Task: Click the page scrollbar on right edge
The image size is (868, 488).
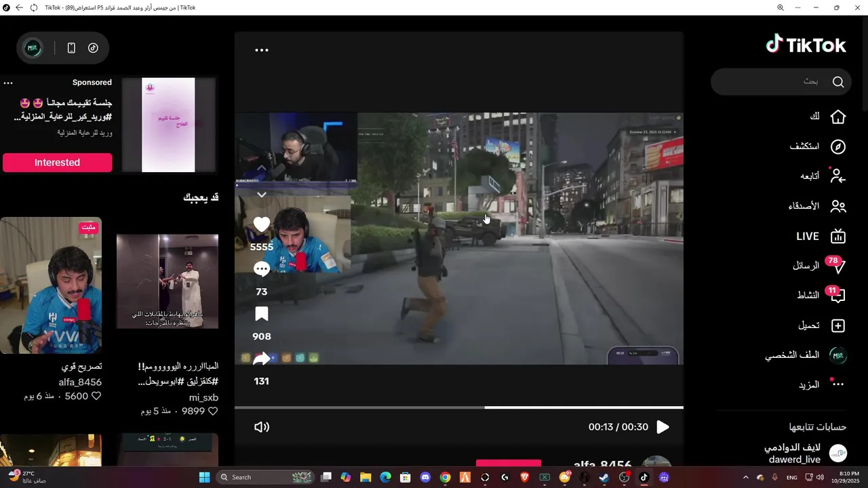Action: (865, 64)
